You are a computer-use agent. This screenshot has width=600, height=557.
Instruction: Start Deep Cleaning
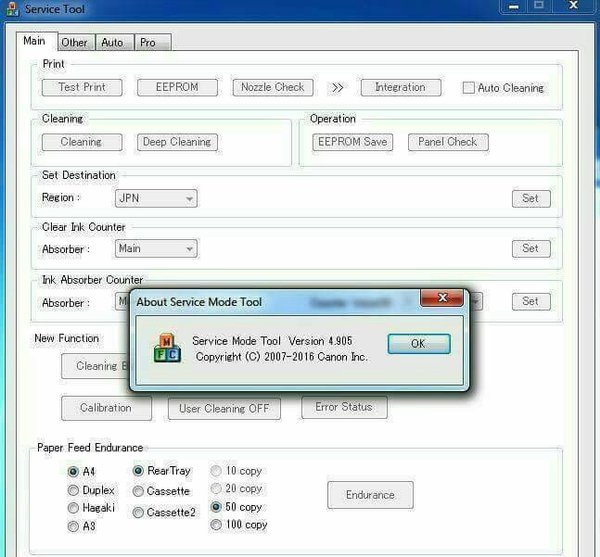pos(177,142)
